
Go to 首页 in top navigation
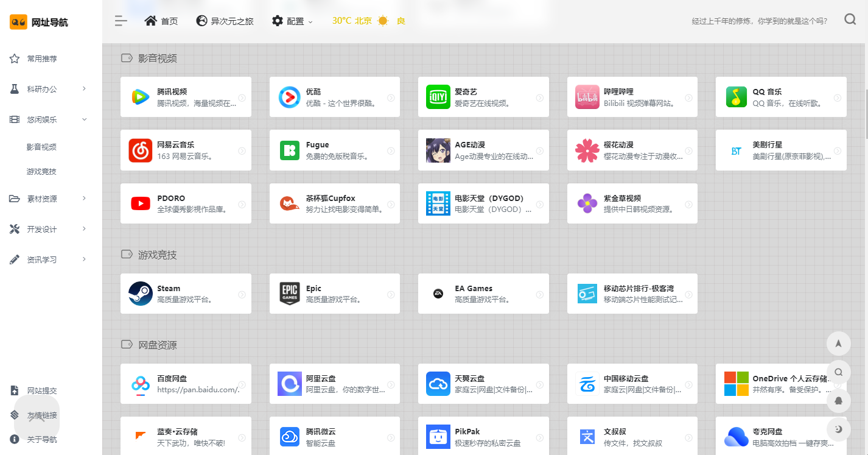(161, 21)
